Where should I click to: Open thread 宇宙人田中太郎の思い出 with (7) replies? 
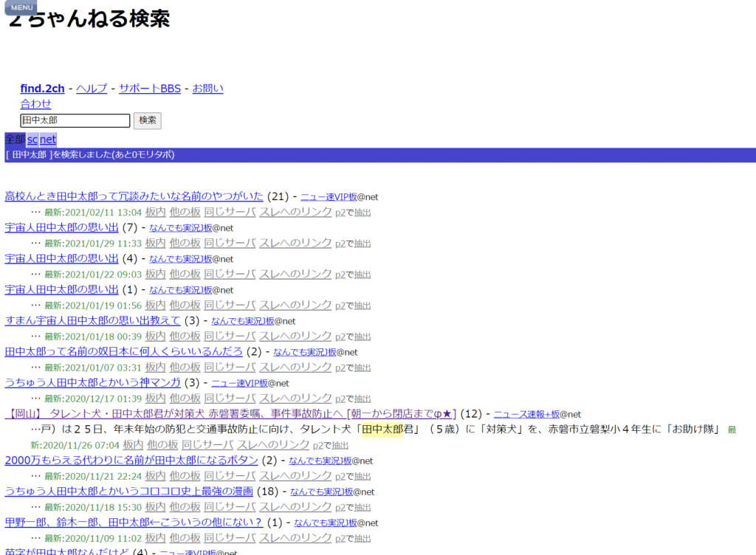(62, 227)
